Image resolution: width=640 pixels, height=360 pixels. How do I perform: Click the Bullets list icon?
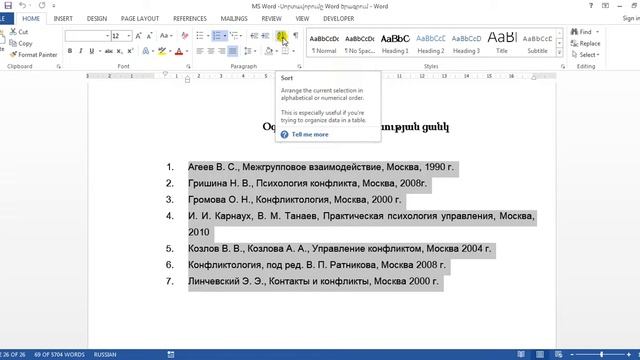click(200, 36)
